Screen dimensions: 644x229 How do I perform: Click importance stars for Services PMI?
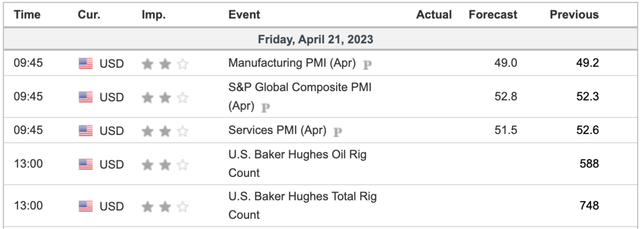[x=165, y=130]
